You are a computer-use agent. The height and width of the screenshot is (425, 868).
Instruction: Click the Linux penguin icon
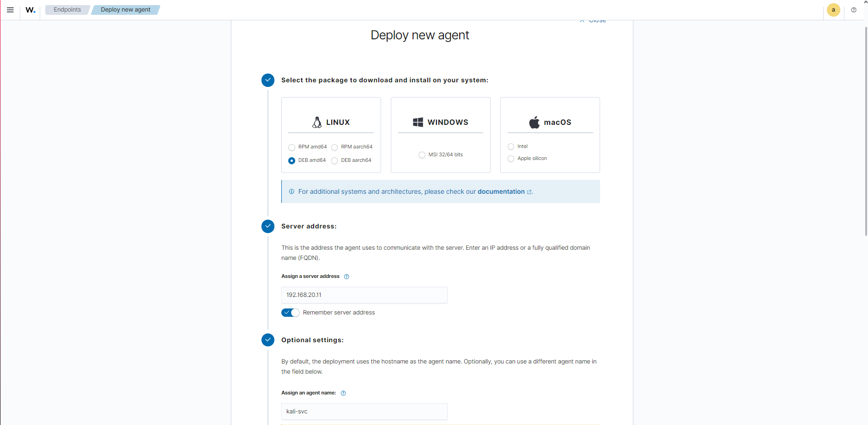[x=316, y=122]
